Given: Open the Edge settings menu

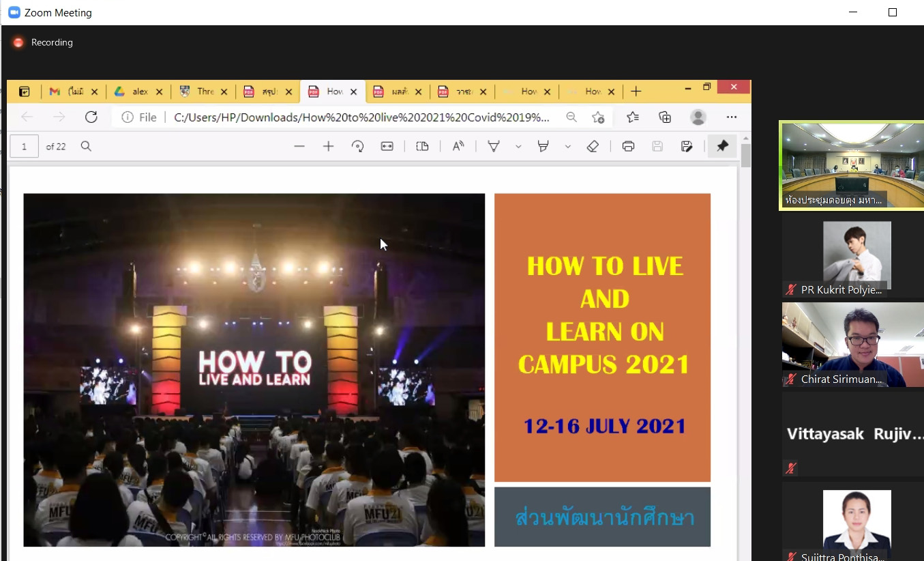Looking at the screenshot, I should pyautogui.click(x=732, y=117).
